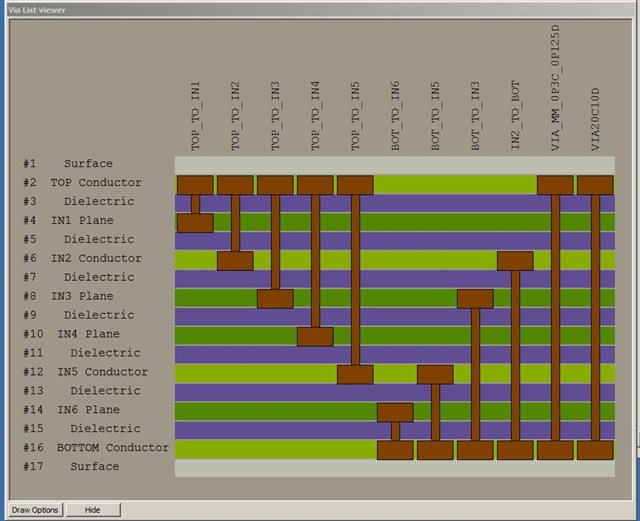Click the VIA20C10D pad on TOP Conductor
The image size is (640, 521).
(x=595, y=185)
